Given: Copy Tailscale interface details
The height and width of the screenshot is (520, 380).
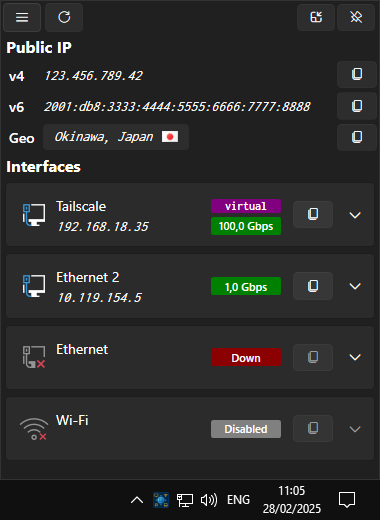Looking at the screenshot, I should [313, 214].
